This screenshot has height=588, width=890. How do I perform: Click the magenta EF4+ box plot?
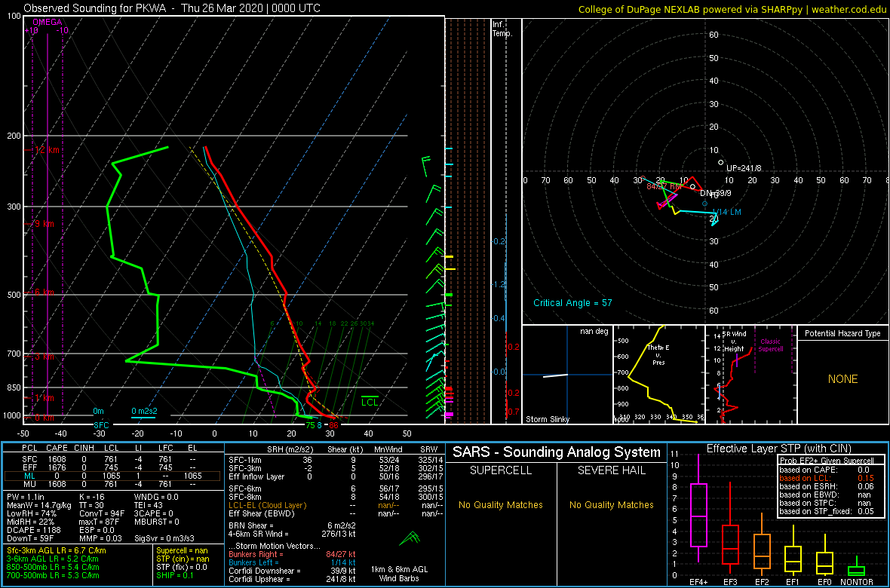(698, 509)
